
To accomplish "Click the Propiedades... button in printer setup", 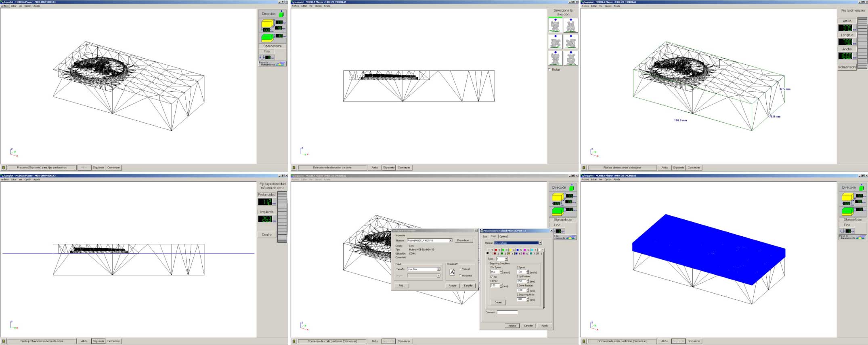I will (x=463, y=240).
